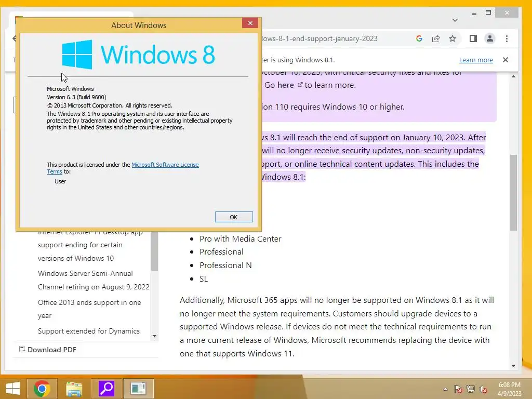Click sidebar list scrollbar thumb
This screenshot has height=399, width=532.
(x=154, y=251)
